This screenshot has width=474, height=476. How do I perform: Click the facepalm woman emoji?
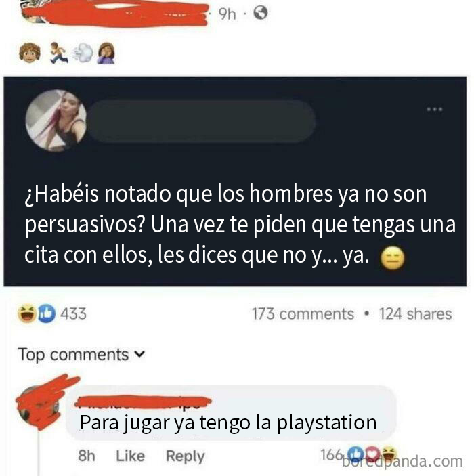106,53
